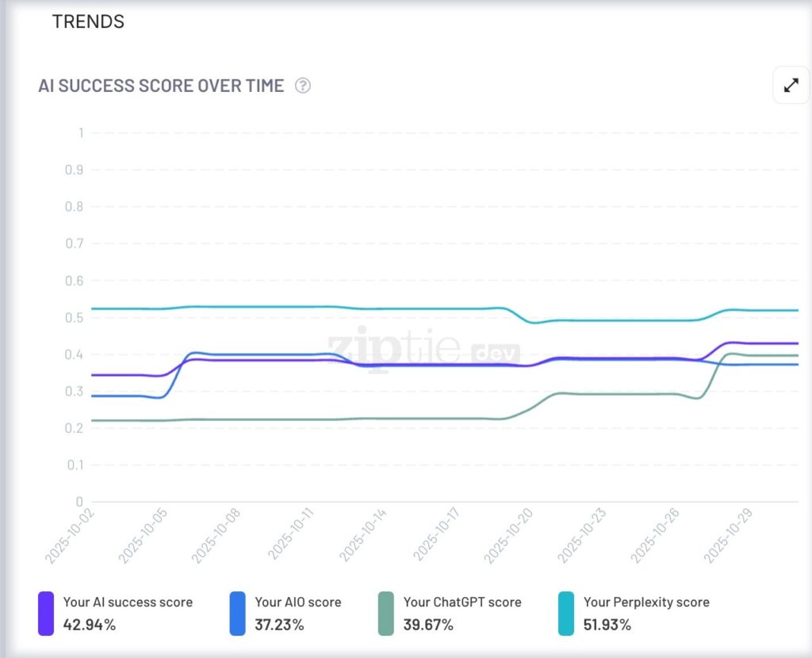Select the 2025-10-20 date on x-axis

coord(509,536)
